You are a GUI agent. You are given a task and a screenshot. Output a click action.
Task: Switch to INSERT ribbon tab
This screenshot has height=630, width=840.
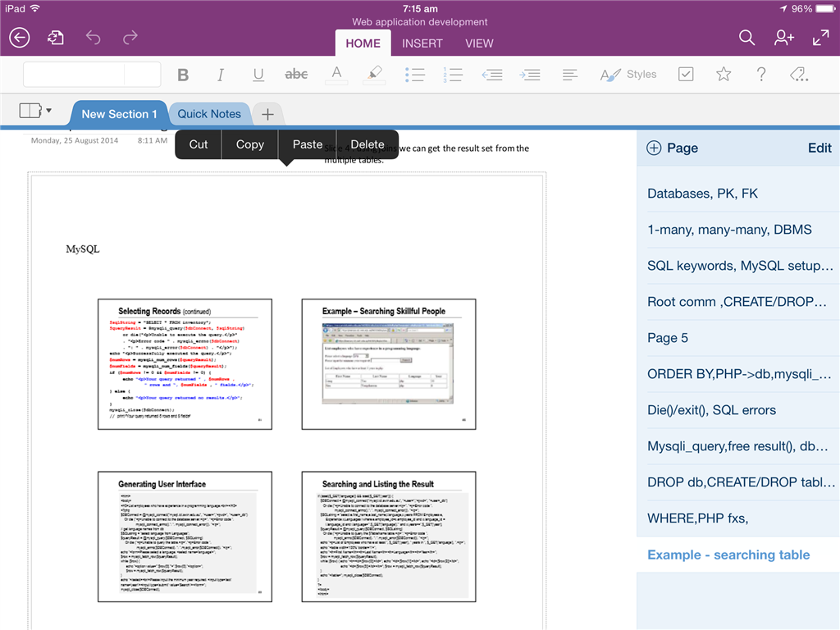(x=422, y=43)
